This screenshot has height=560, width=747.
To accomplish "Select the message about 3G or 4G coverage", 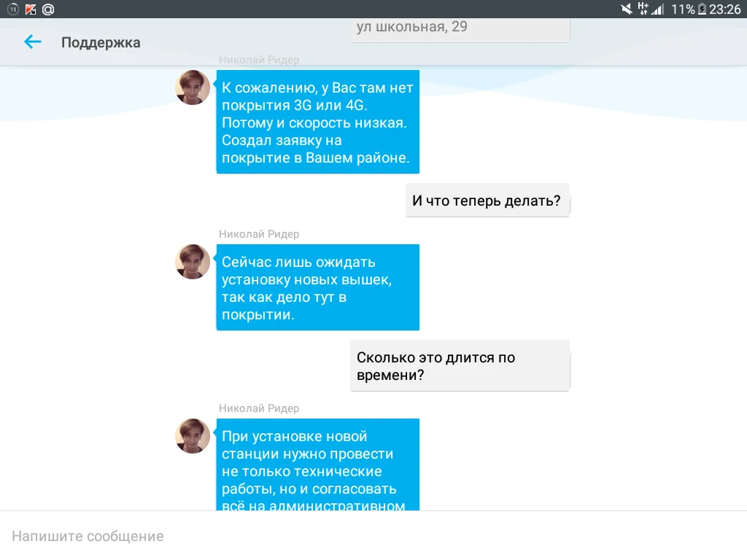I will 317,122.
